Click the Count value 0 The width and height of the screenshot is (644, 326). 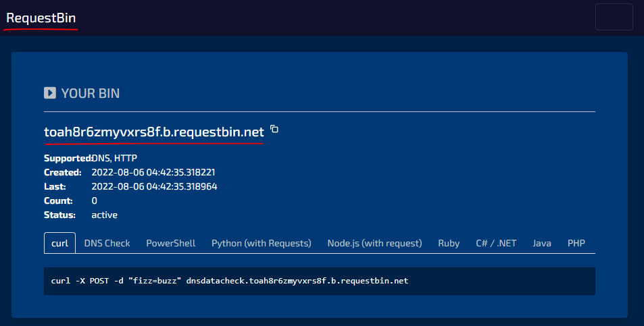pyautogui.click(x=95, y=201)
